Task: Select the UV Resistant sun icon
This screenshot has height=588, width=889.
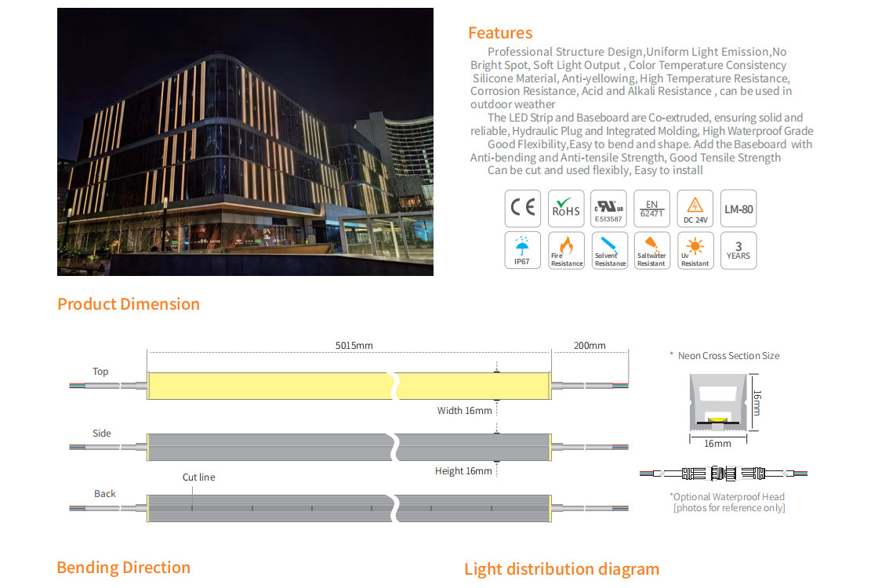Action: [695, 250]
